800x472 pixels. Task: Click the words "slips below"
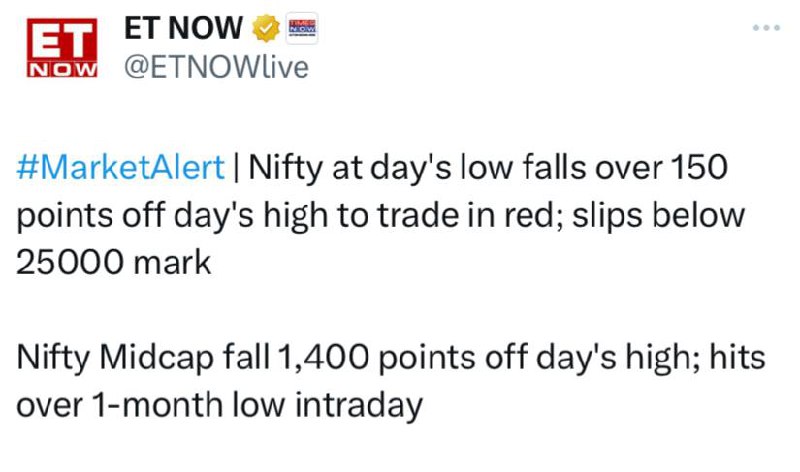pos(658,216)
